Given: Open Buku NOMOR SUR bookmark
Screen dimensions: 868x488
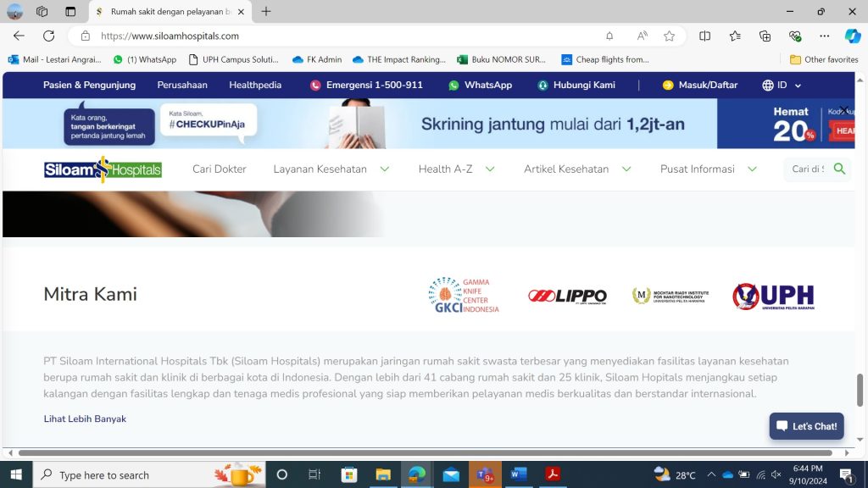Looking at the screenshot, I should (x=501, y=59).
